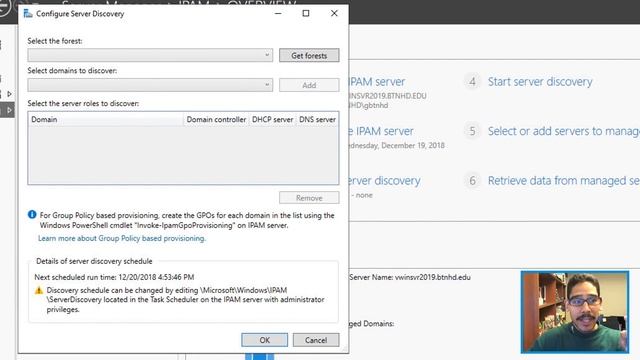
Task: Click step 4 number icon in IPAM overview
Action: pos(472,82)
